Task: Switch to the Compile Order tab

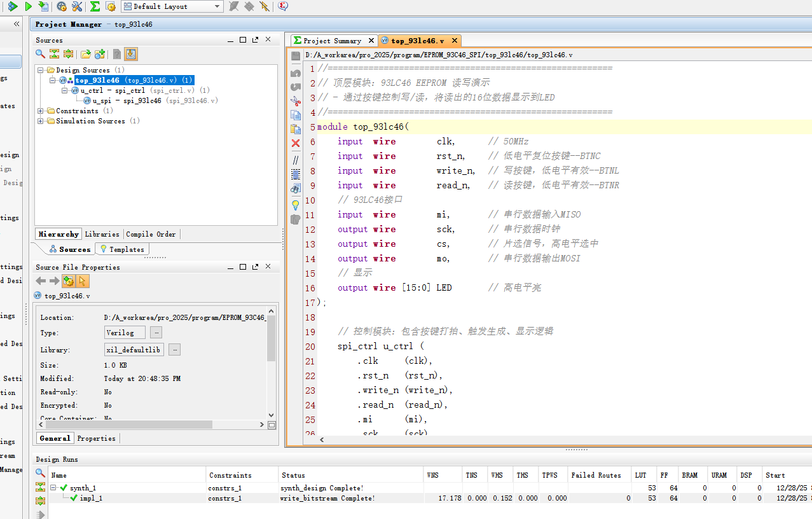Action: 151,234
